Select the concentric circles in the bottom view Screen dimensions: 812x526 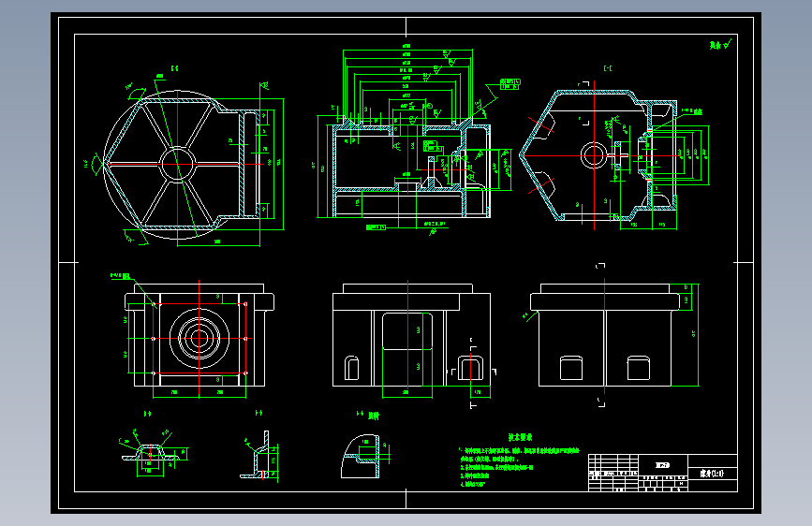pos(199,339)
